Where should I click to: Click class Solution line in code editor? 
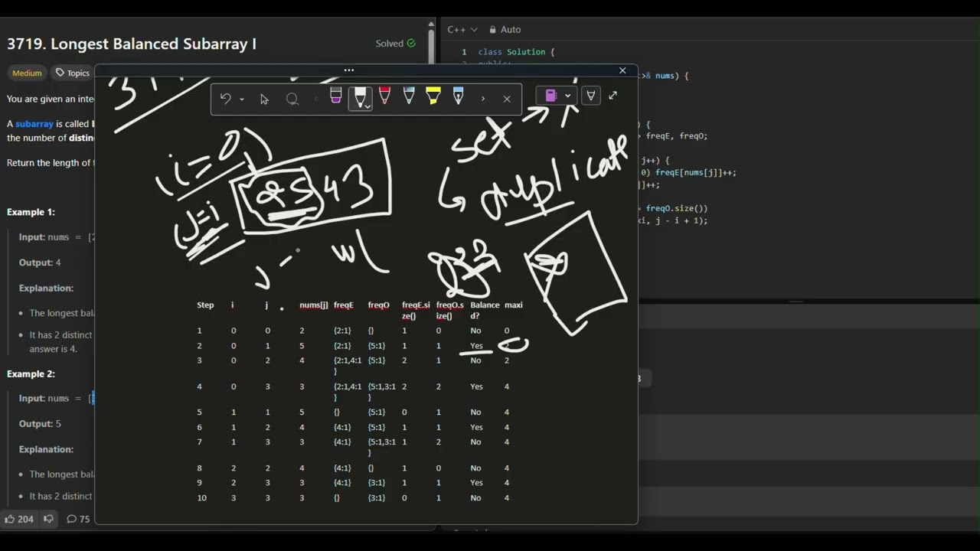516,52
